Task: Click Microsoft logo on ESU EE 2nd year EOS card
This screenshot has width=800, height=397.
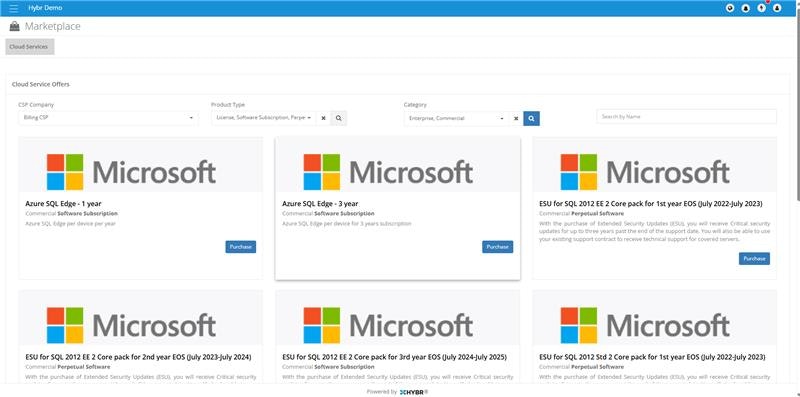Action: (131, 325)
